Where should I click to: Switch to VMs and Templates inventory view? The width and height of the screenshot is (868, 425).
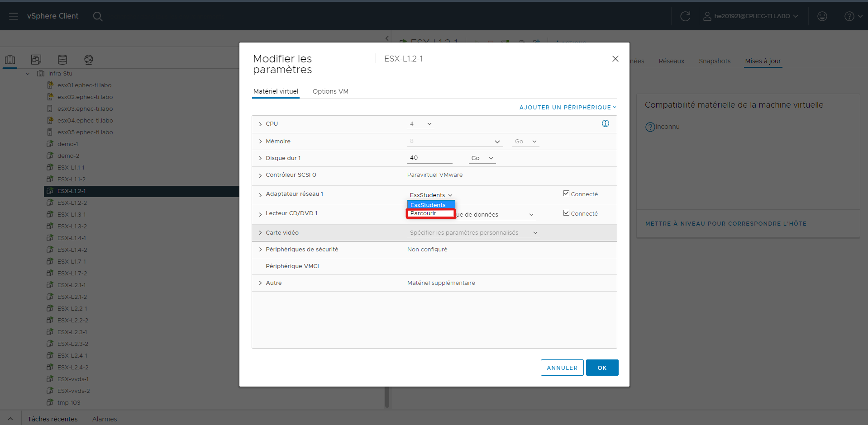36,60
